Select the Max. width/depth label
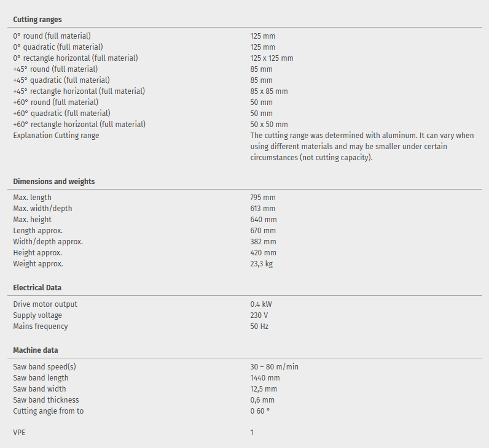489x448 pixels. [x=42, y=209]
